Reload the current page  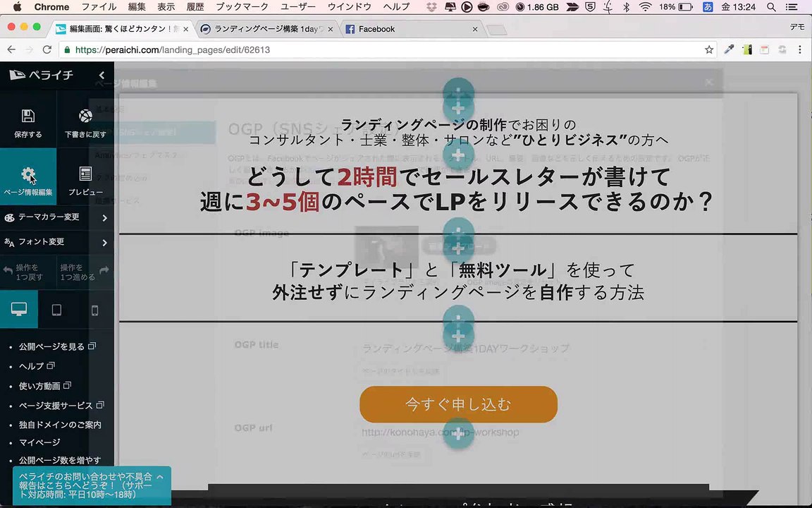click(x=47, y=50)
